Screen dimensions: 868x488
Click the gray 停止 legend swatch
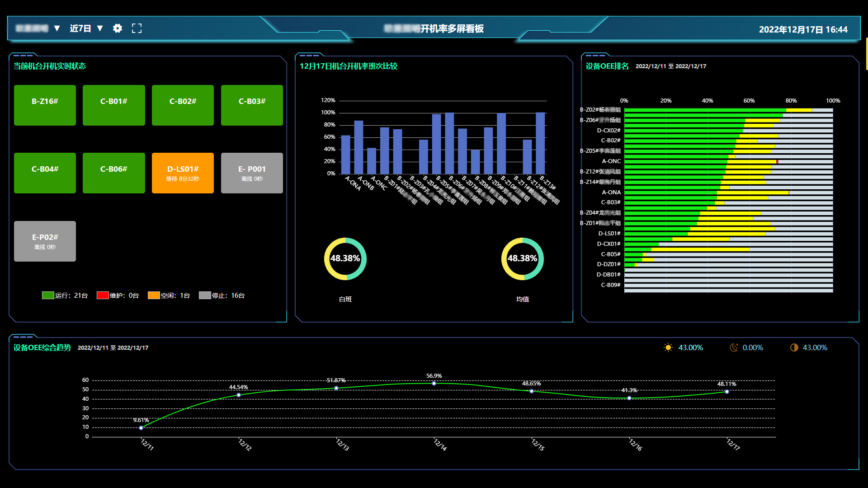pyautogui.click(x=205, y=296)
